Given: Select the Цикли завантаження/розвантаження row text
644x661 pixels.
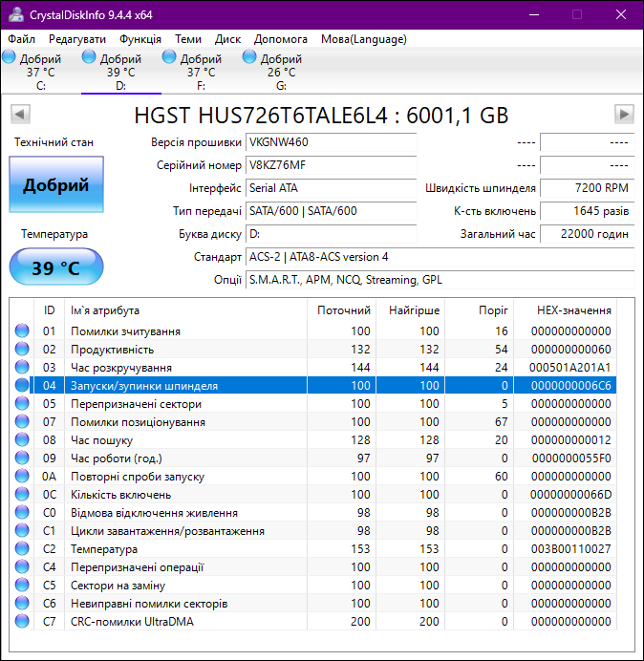Looking at the screenshot, I should 167,531.
